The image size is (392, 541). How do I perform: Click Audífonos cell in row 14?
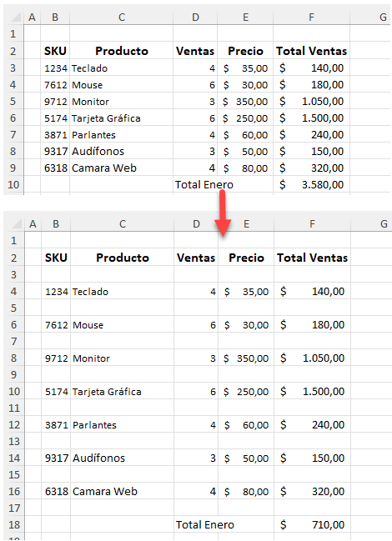coord(122,458)
